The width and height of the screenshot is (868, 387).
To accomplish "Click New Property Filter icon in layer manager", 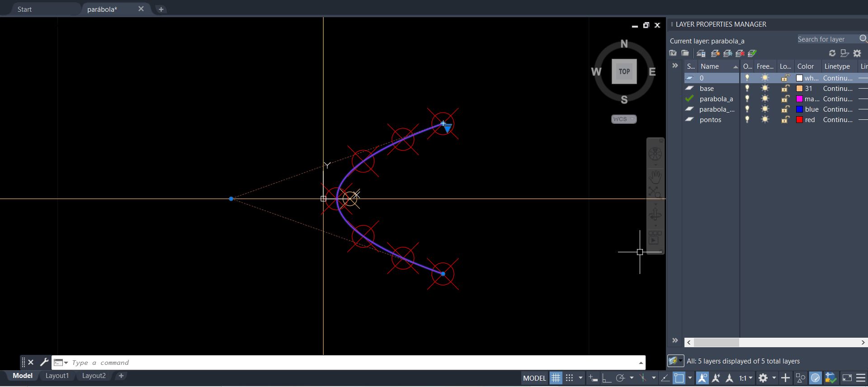I will (x=673, y=53).
